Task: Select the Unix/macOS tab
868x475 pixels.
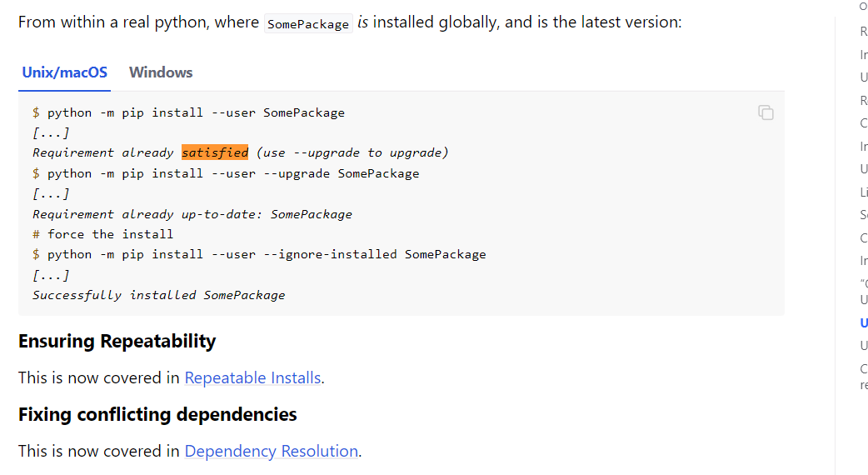Action: tap(65, 72)
